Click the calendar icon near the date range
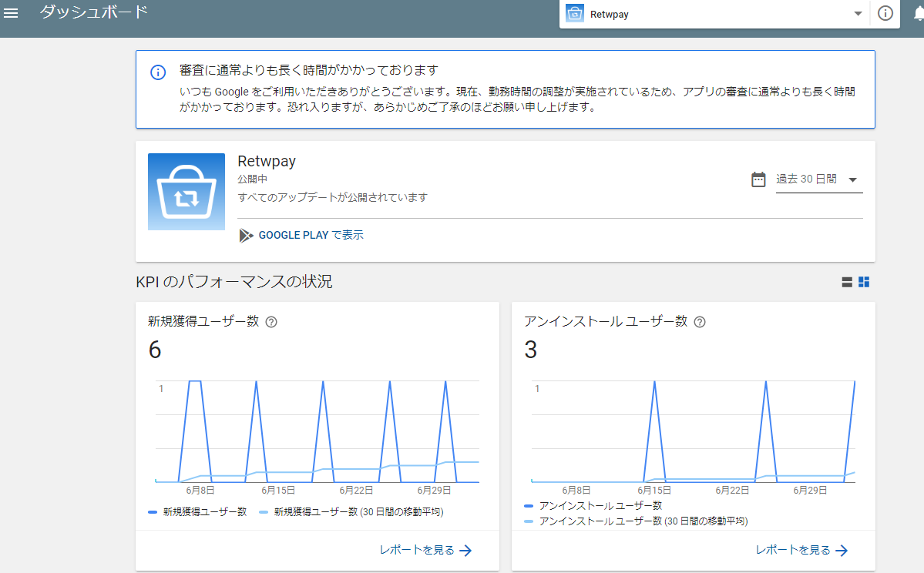Image resolution: width=924 pixels, height=573 pixels. (x=758, y=179)
